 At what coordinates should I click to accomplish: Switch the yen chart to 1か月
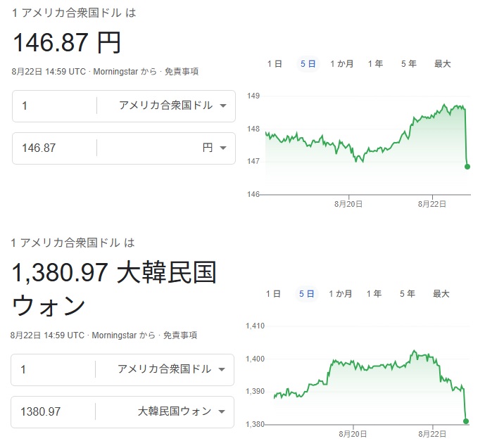(342, 64)
